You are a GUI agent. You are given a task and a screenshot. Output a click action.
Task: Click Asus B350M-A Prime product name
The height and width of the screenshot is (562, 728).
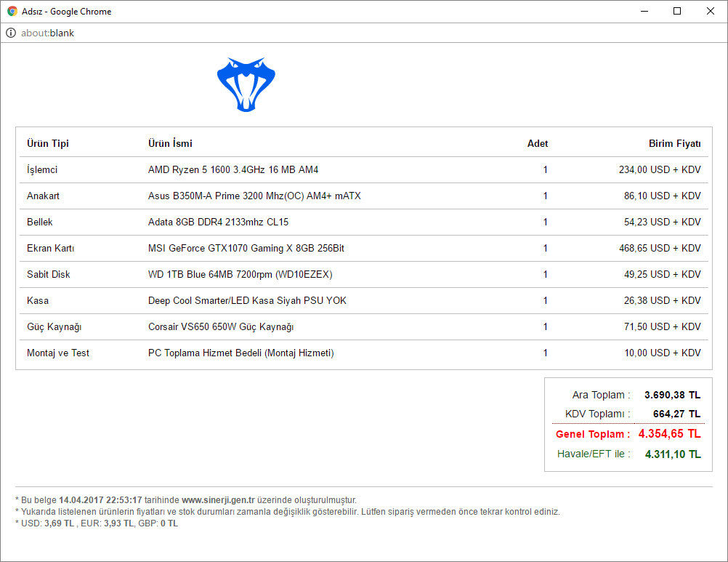coord(254,196)
